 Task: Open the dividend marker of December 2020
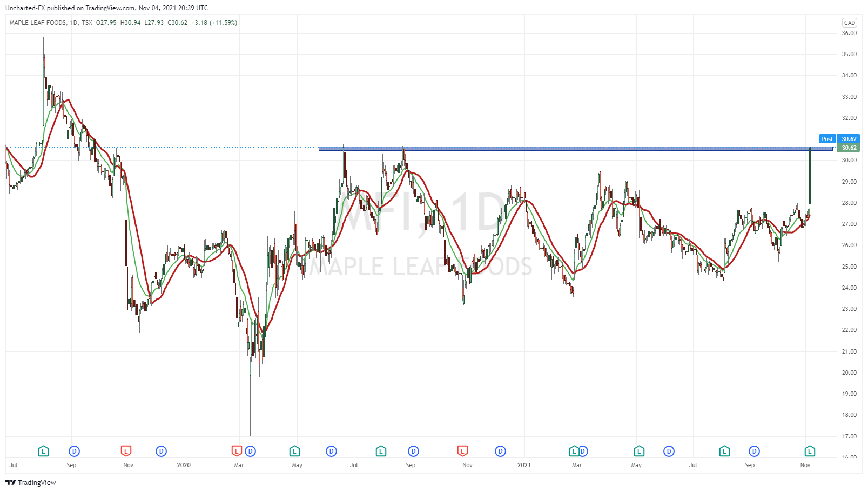[x=500, y=451]
